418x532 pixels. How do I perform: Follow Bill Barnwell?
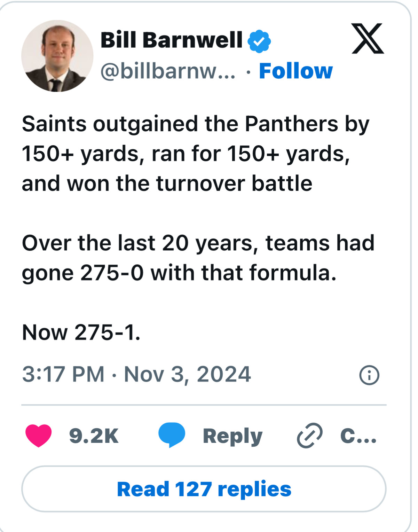click(296, 71)
